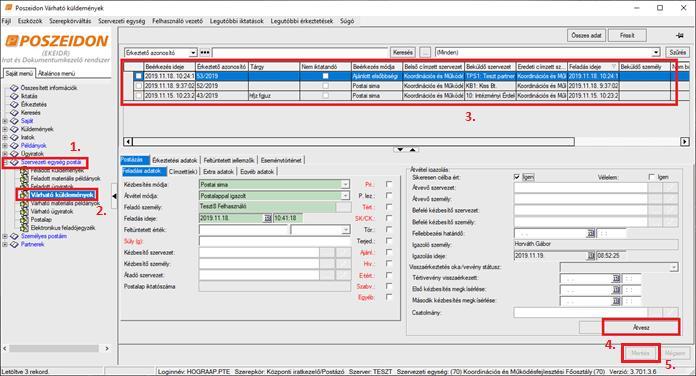Viewport: 696px width, 376px height.
Task: Click the Frissít button
Action: click(627, 36)
